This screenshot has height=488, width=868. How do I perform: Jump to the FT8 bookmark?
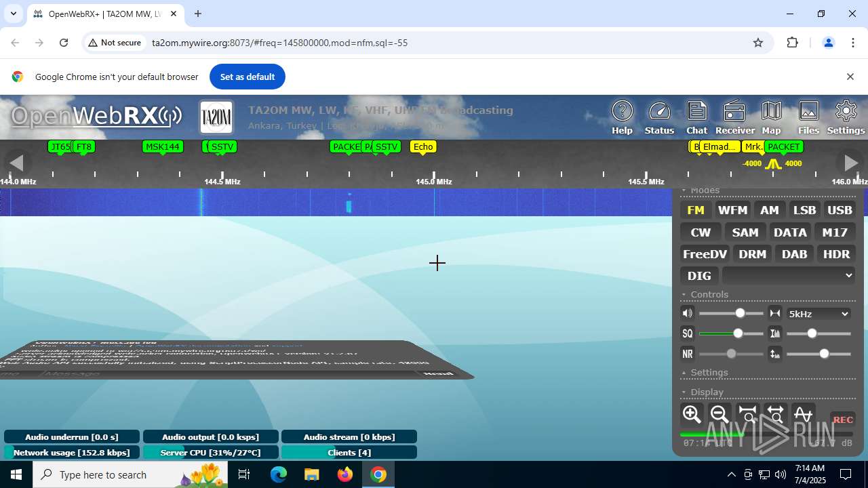[84, 146]
